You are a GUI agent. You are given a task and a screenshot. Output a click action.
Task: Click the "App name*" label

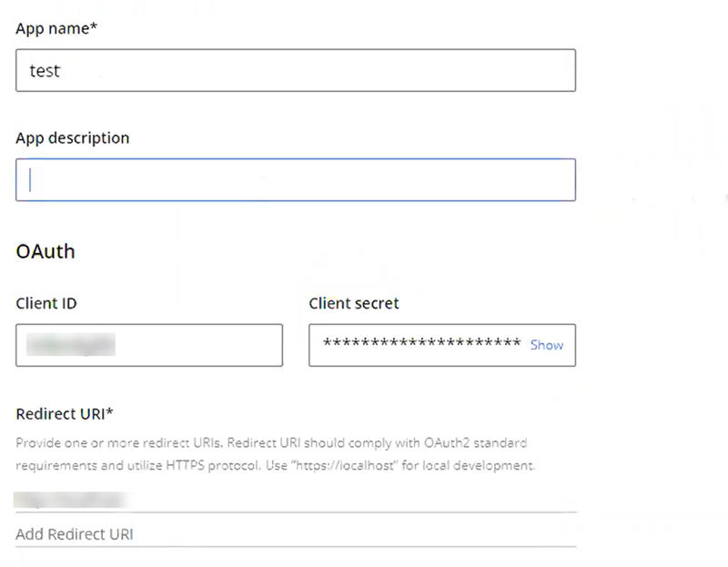click(56, 28)
